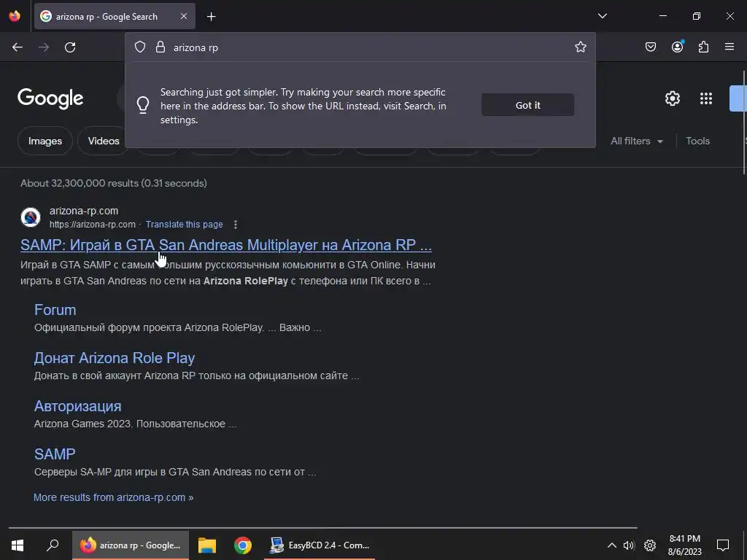Viewport: 747px width, 560px height.
Task: Open the SAMP: Играй в GTA San Andreas result
Action: pyautogui.click(x=226, y=245)
